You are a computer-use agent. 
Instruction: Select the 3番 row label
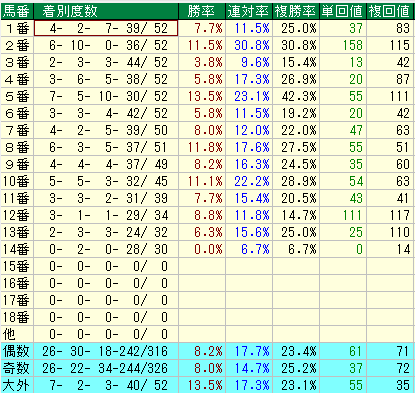point(17,62)
